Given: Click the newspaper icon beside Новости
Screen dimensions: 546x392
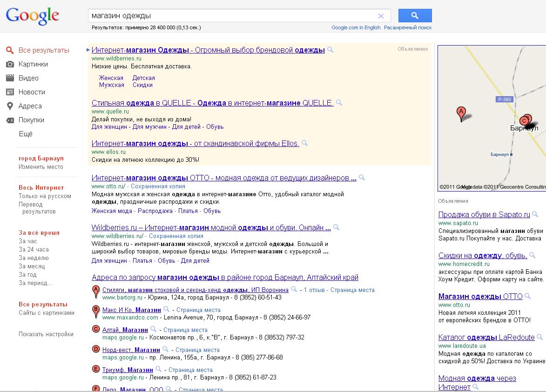Looking at the screenshot, I should (10, 92).
